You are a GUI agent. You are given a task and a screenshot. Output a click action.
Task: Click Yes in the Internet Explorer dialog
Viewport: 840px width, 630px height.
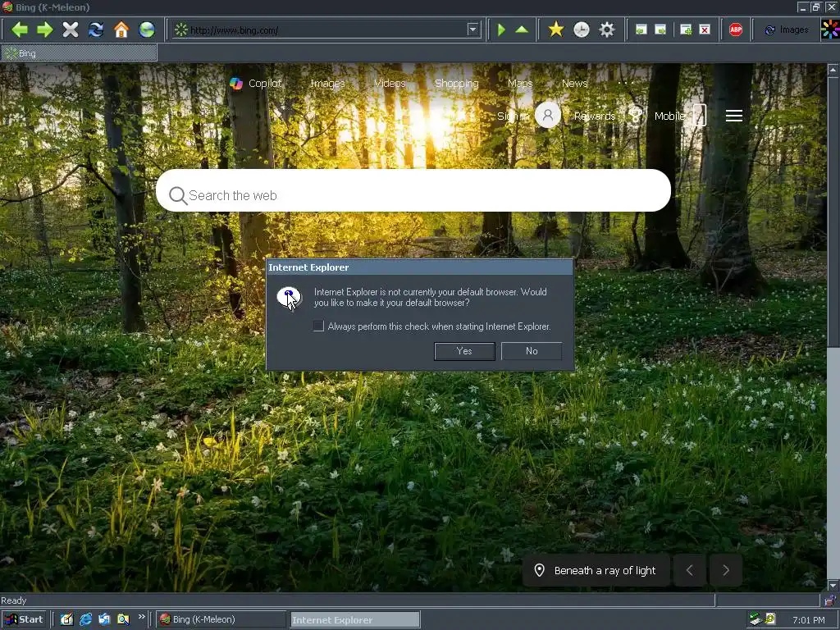[x=464, y=351]
